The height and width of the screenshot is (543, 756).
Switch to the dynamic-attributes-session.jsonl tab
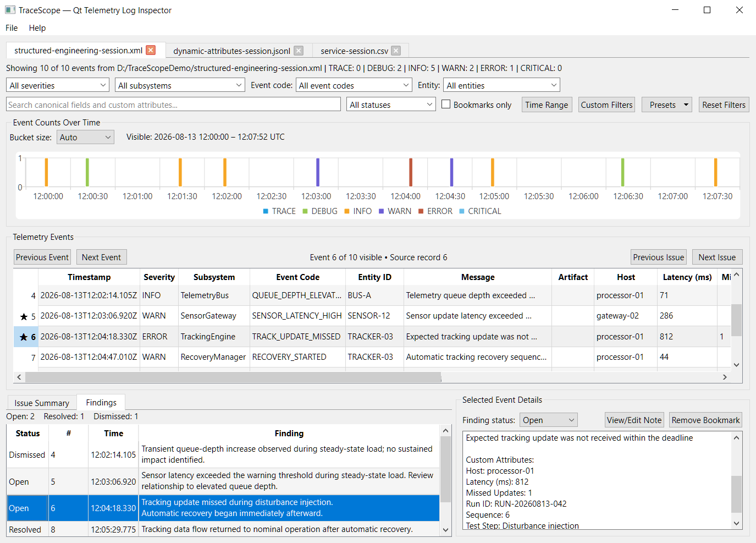click(x=231, y=51)
